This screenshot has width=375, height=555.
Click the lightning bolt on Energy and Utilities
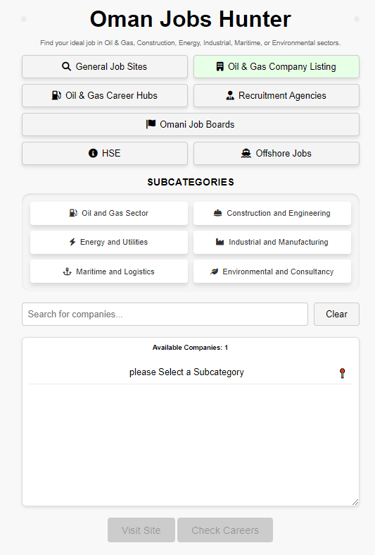point(72,242)
